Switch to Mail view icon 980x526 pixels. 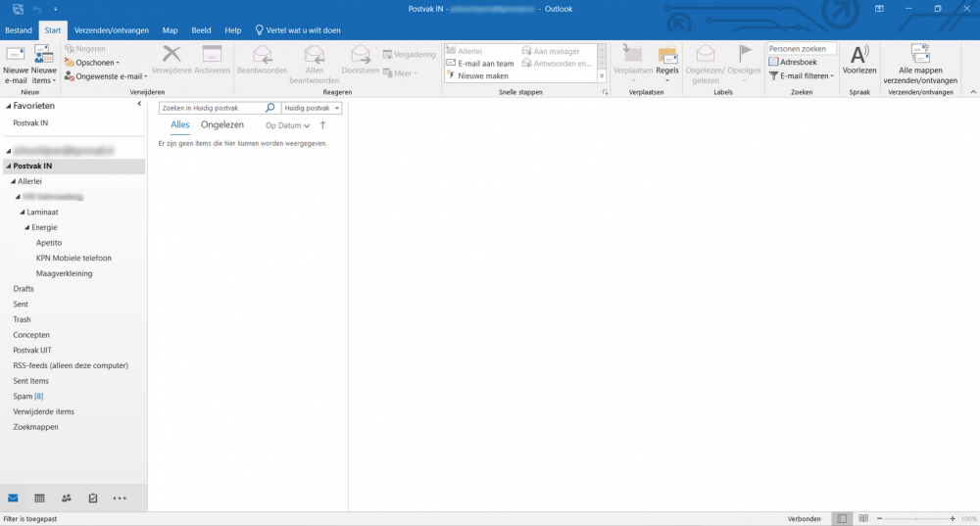13,498
